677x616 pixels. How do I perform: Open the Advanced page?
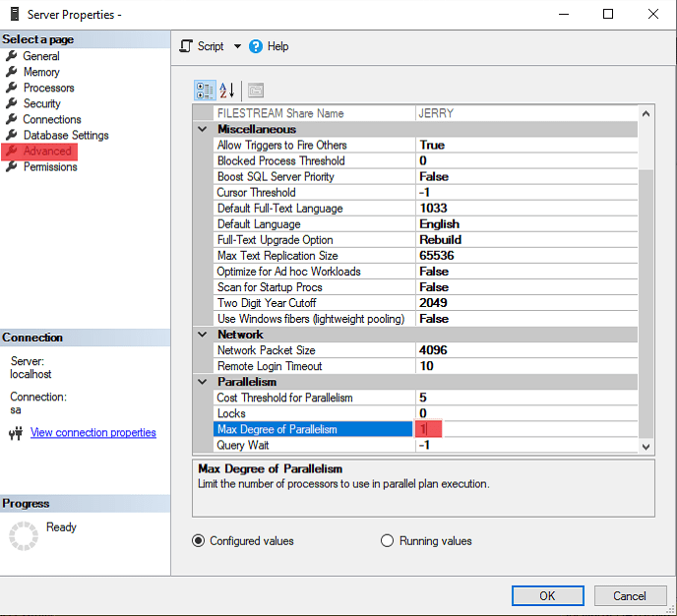point(47,152)
